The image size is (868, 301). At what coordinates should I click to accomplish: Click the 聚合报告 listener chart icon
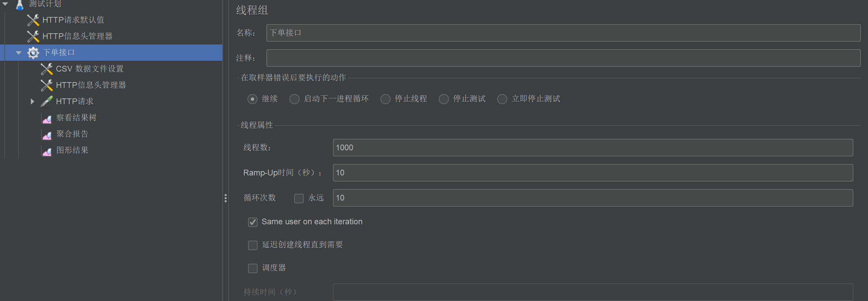47,135
